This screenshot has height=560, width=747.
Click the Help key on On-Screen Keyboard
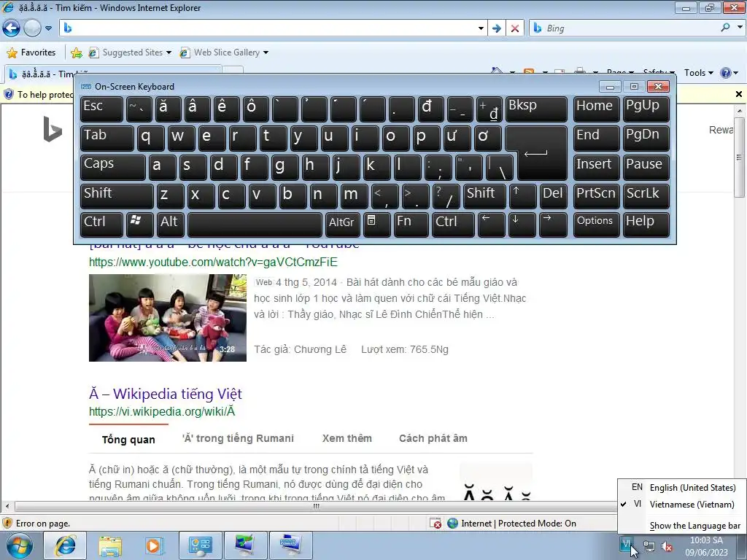pyautogui.click(x=646, y=225)
